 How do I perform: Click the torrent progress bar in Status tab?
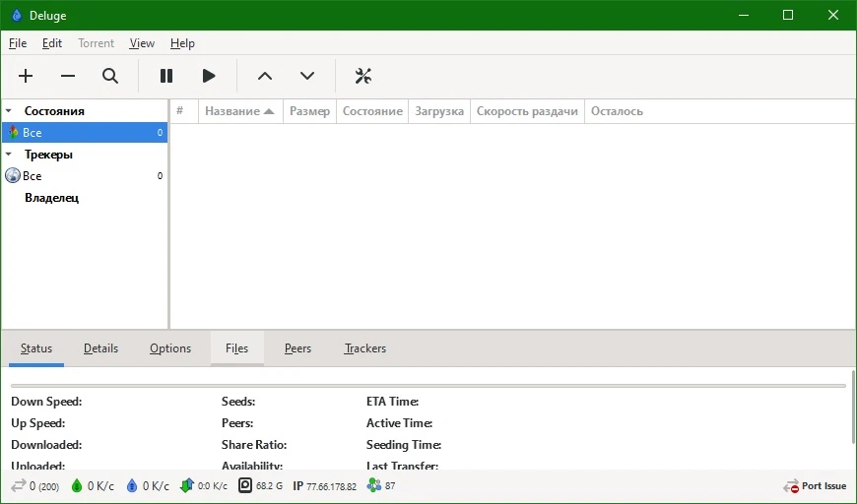click(x=428, y=386)
